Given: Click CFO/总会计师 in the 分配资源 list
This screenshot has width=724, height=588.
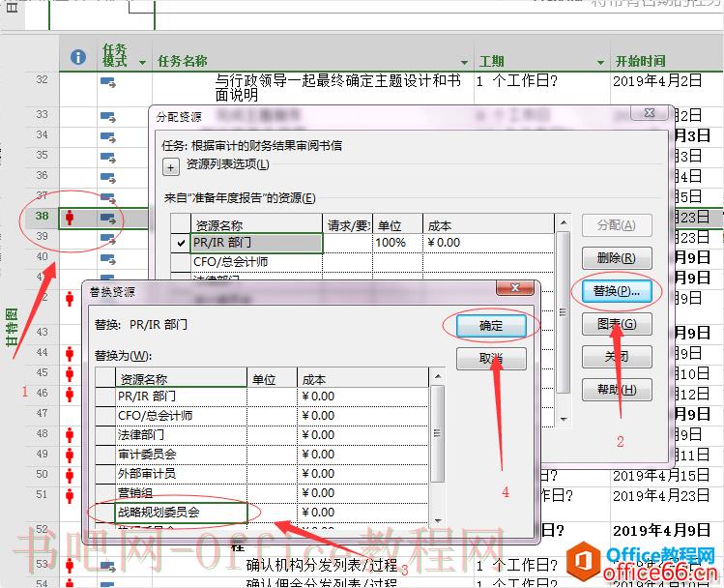Looking at the screenshot, I should click(256, 262).
